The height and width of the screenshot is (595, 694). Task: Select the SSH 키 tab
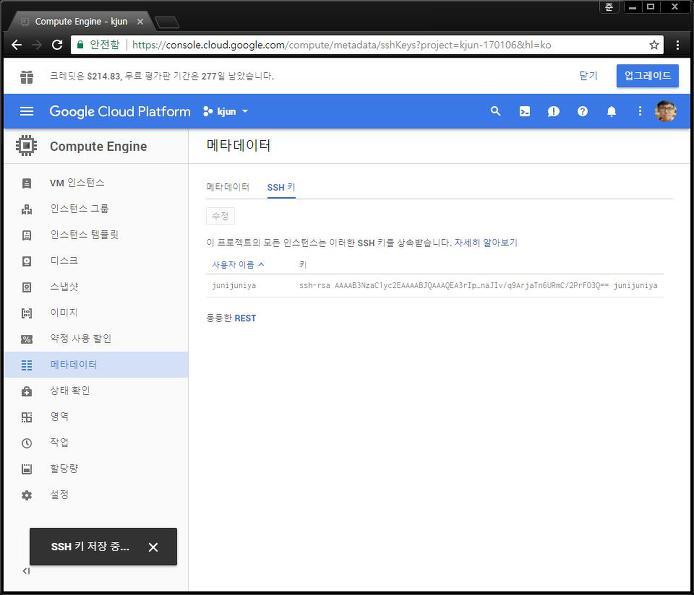click(281, 187)
